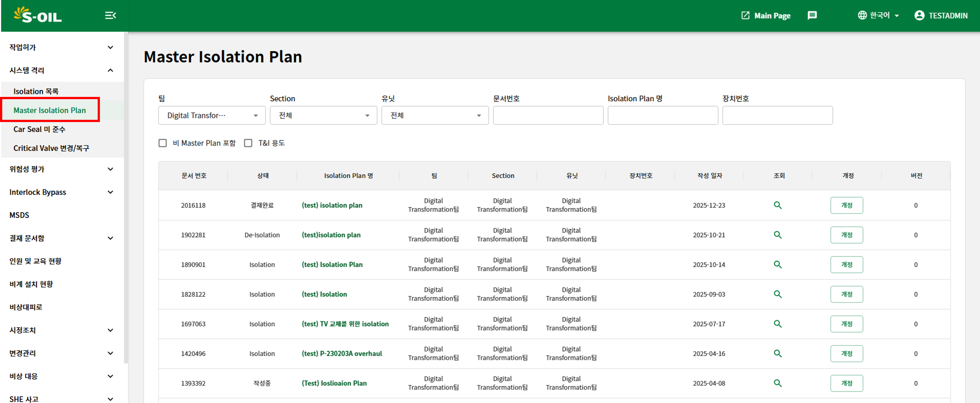
Task: Open the chat message icon in header
Action: (812, 16)
